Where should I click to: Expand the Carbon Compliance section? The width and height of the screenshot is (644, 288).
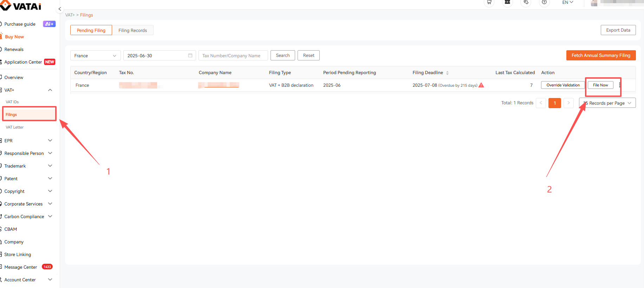(50, 216)
